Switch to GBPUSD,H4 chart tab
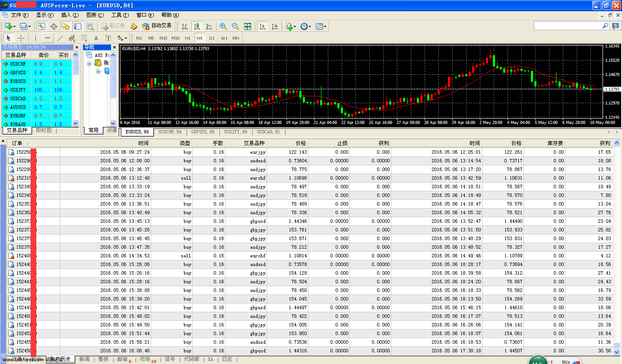 coord(203,132)
